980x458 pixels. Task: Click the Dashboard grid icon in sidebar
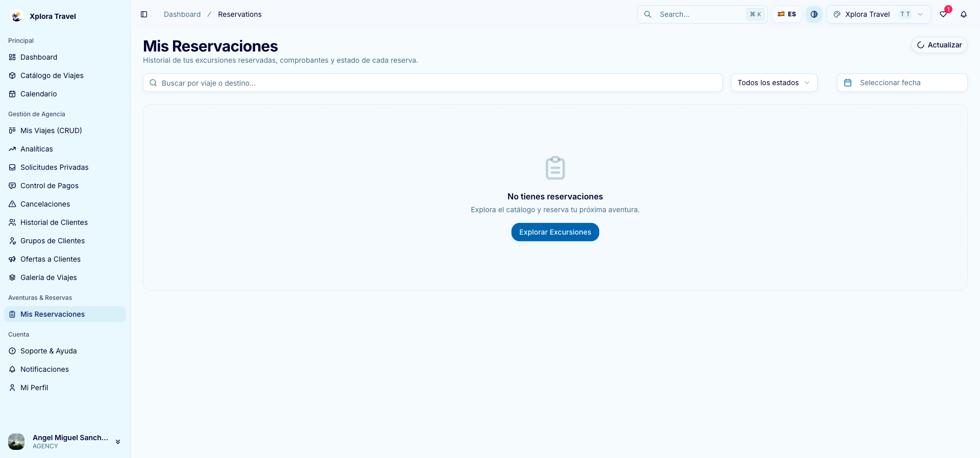tap(12, 57)
